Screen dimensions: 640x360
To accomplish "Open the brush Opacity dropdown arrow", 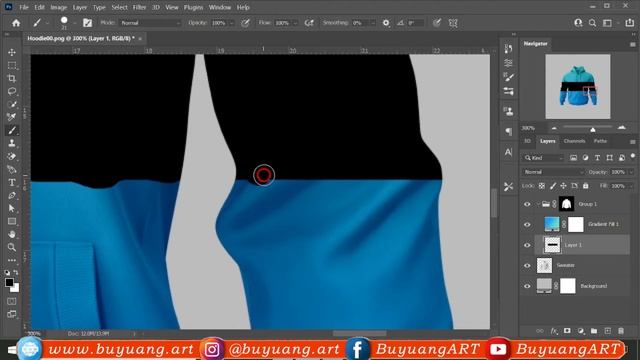I will [x=231, y=23].
